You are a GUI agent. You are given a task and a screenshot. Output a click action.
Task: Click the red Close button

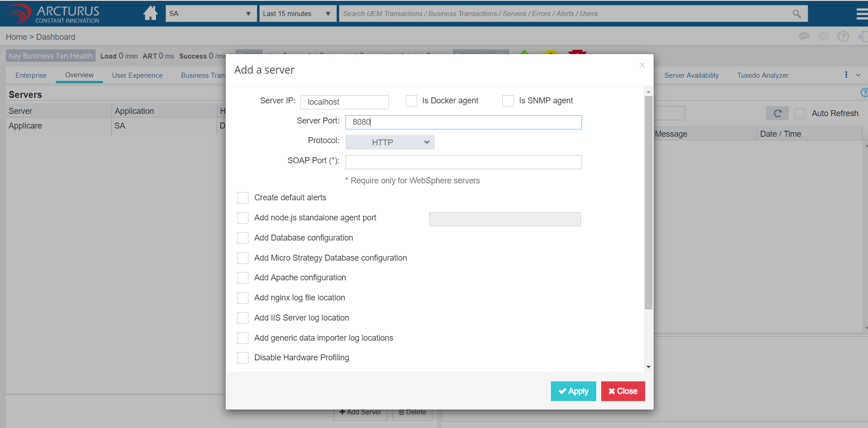click(623, 391)
